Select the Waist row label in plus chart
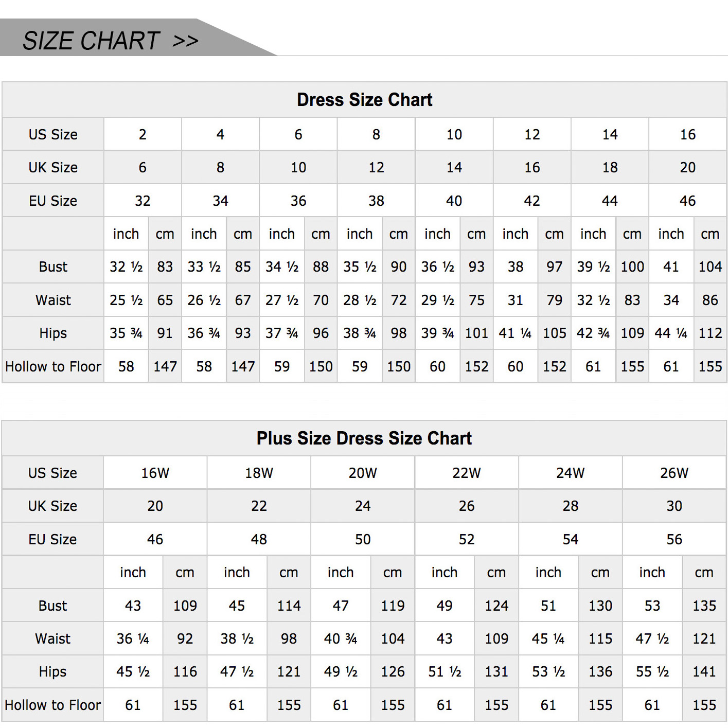This screenshot has height=728, width=728. tap(52, 638)
